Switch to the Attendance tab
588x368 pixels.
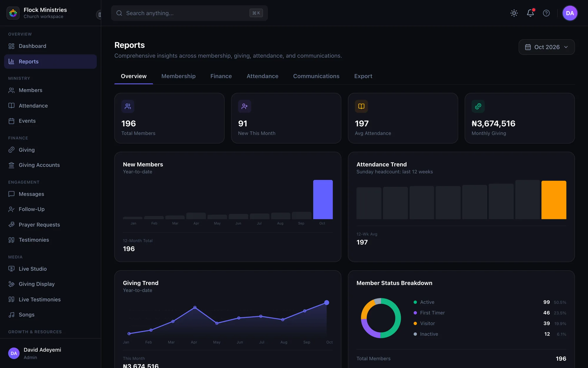point(263,76)
